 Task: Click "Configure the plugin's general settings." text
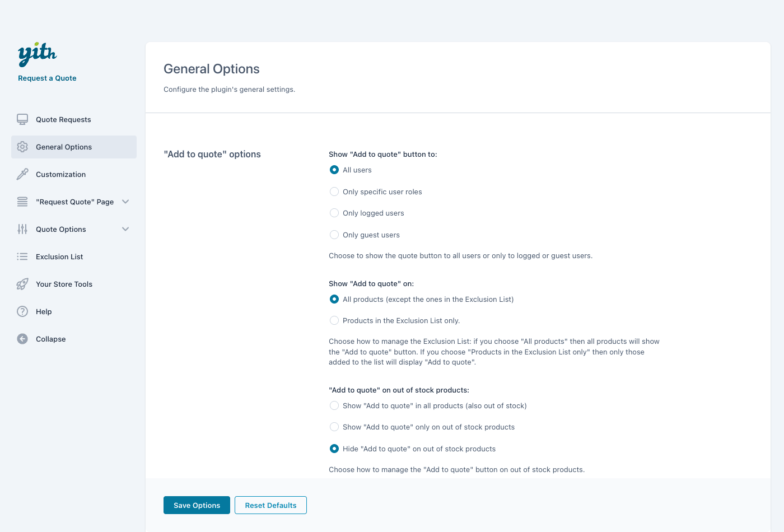pyautogui.click(x=229, y=89)
